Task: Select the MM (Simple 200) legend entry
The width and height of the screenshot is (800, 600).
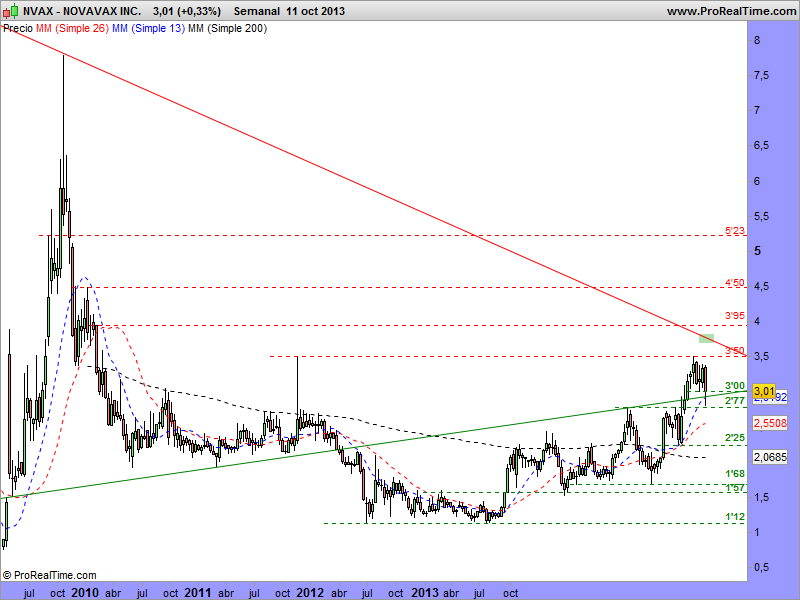Action: click(x=228, y=29)
